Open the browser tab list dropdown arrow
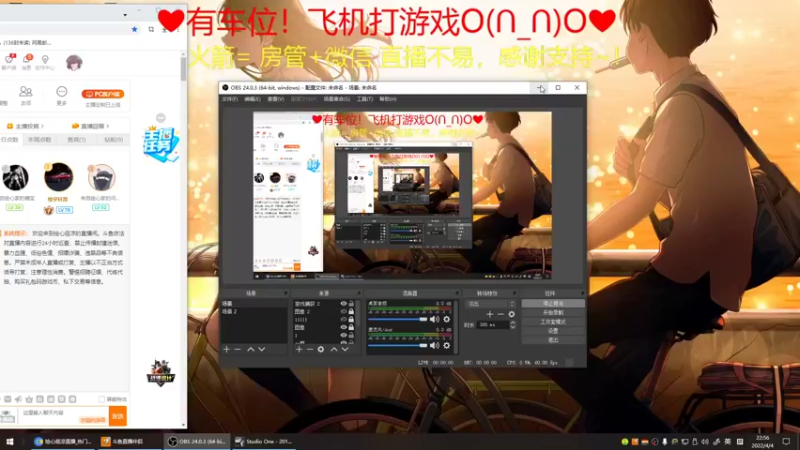800x450 pixels. [125, 15]
